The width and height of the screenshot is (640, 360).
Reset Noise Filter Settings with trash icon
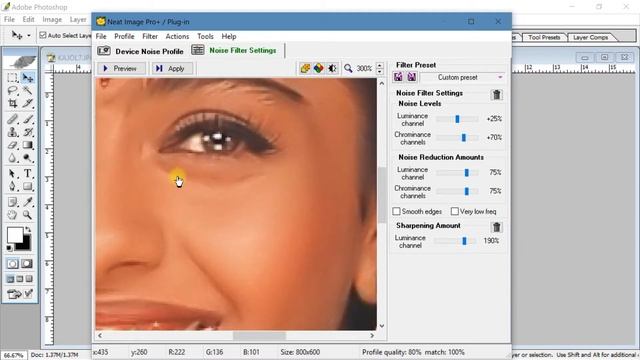click(x=496, y=95)
